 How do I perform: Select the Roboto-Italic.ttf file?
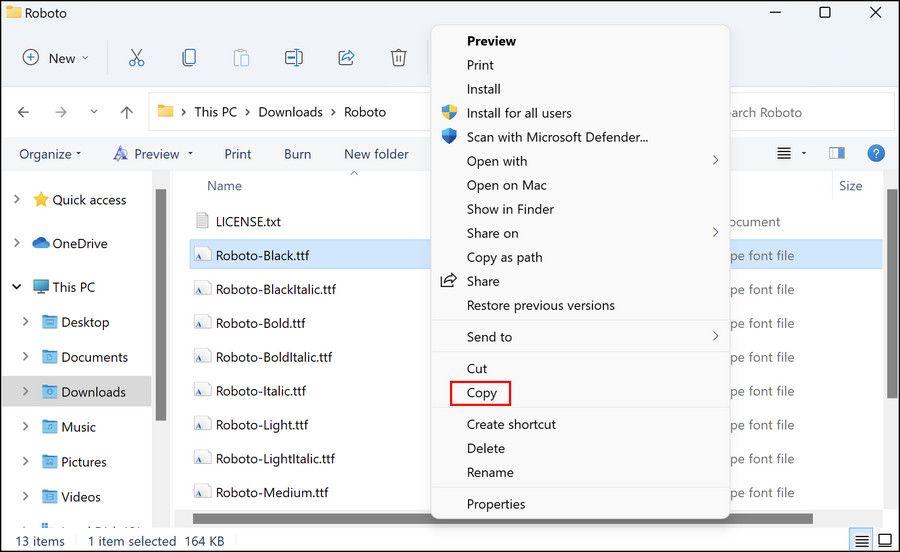[261, 391]
